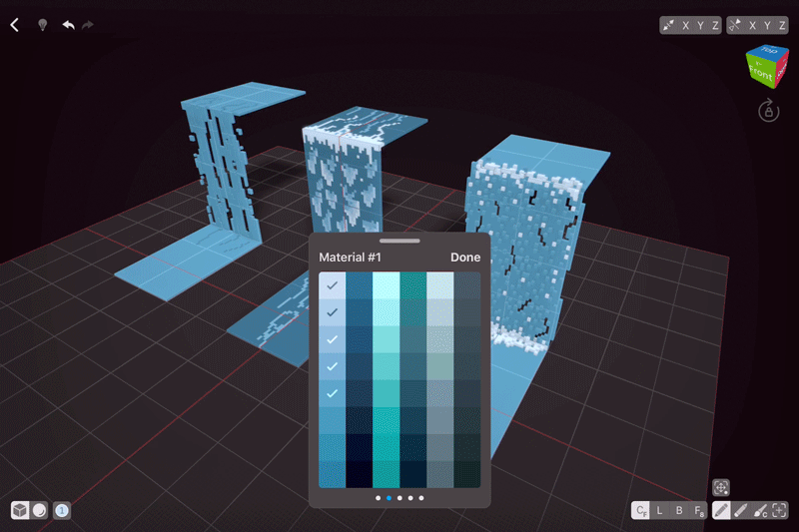
Task: Pick the darkest green-black swatch at bottom of sixth column
Action: coord(467,474)
